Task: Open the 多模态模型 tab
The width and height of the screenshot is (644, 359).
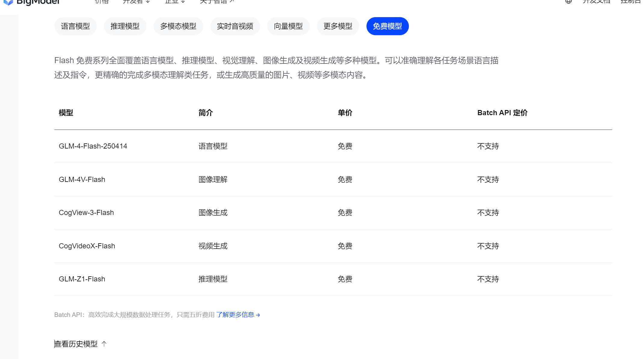Action: tap(178, 26)
